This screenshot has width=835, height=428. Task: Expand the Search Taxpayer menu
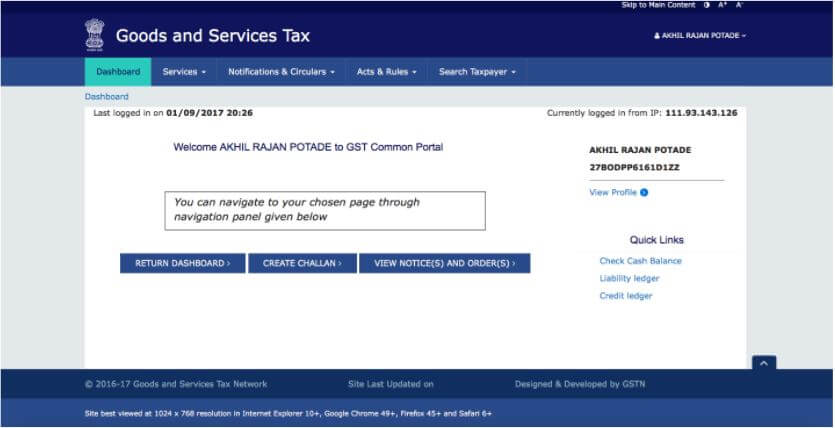(478, 72)
